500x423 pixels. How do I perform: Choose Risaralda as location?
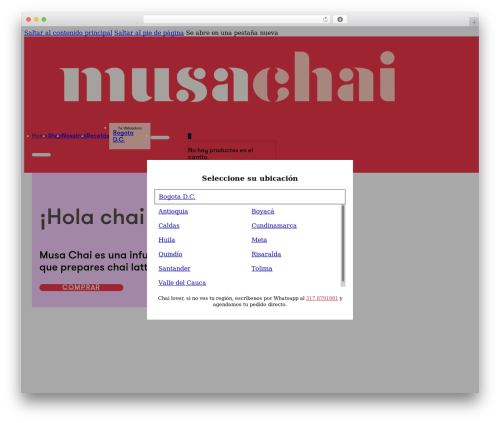click(x=266, y=254)
